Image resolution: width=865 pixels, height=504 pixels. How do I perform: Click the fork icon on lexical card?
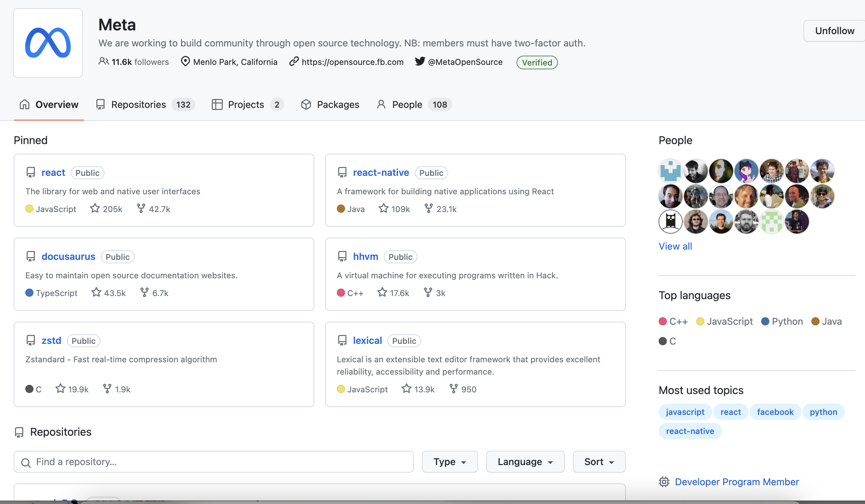453,388
